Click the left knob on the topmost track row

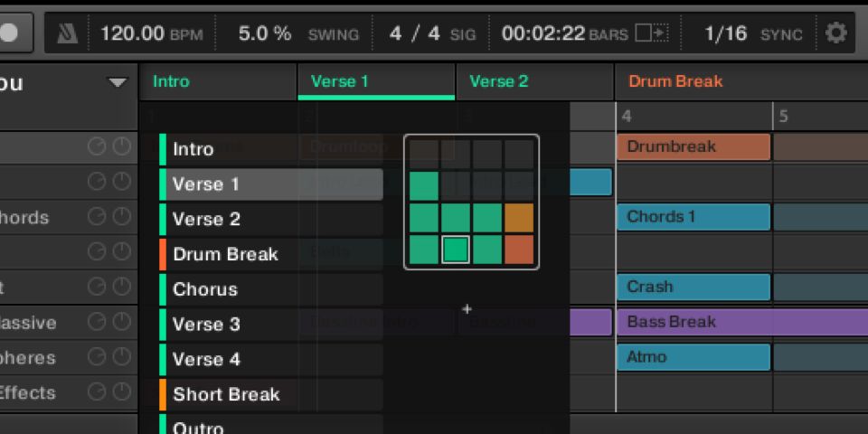pos(97,147)
